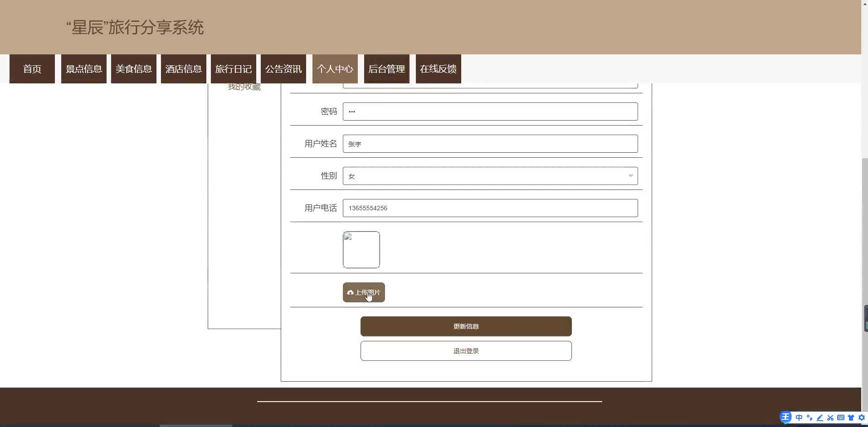
Task: Click the 用户姓名 field containing 张宇
Action: coord(490,144)
